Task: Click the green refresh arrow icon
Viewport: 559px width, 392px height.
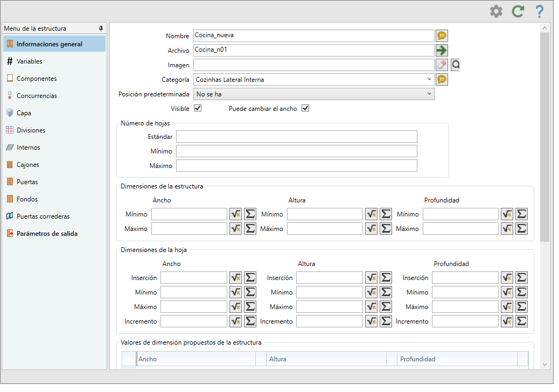Action: point(518,11)
